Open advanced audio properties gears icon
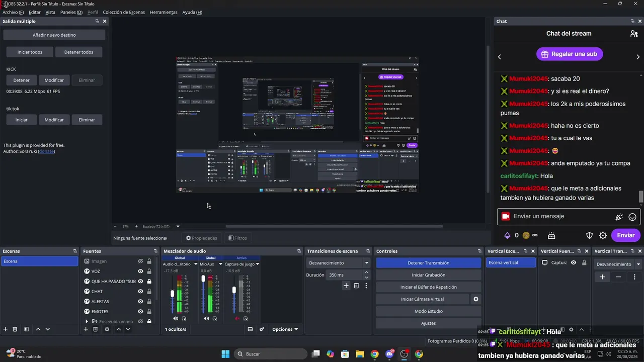644x362 pixels. (x=262, y=329)
